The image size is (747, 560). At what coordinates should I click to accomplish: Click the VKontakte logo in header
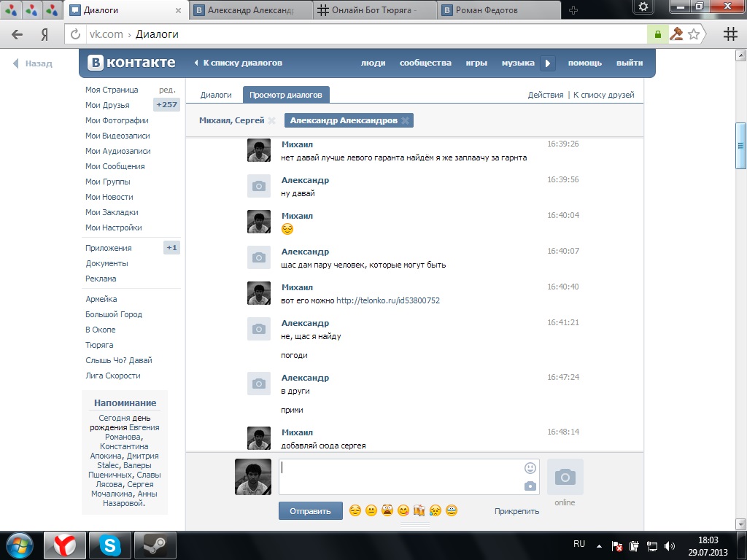pyautogui.click(x=131, y=63)
